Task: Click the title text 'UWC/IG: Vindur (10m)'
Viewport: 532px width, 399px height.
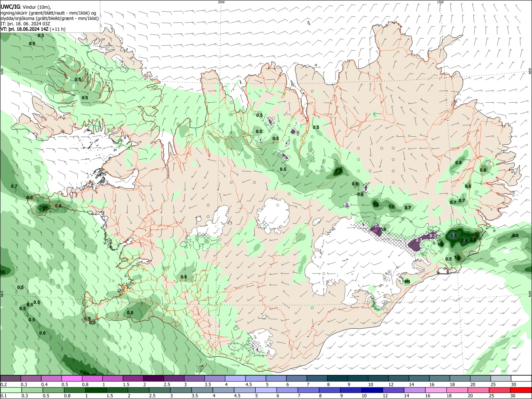Action: click(x=26, y=7)
